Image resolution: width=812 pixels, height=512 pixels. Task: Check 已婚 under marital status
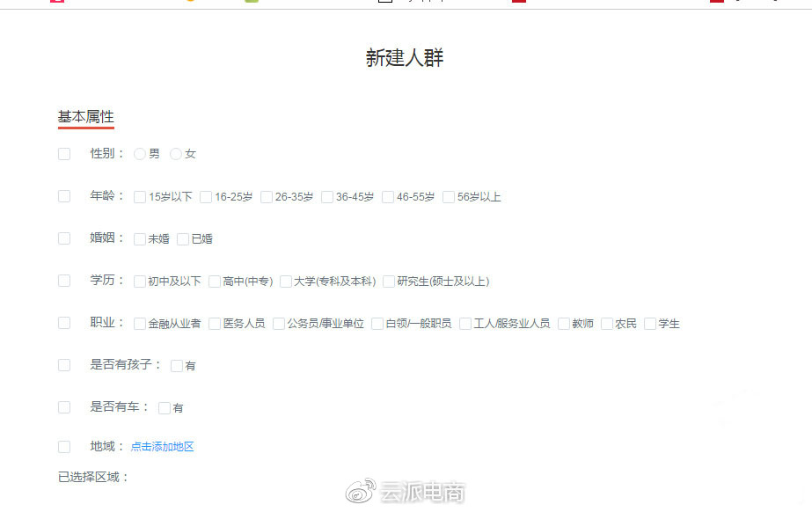(x=182, y=238)
